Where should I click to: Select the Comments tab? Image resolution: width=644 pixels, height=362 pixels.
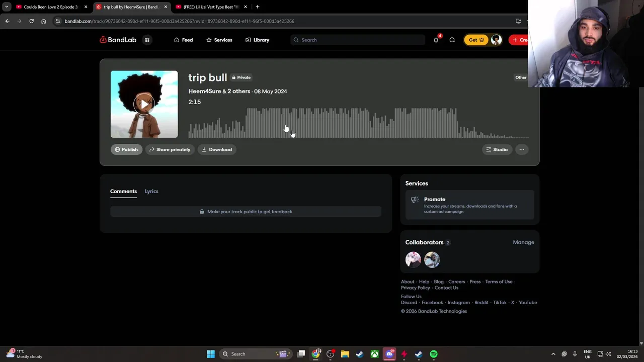(123, 191)
